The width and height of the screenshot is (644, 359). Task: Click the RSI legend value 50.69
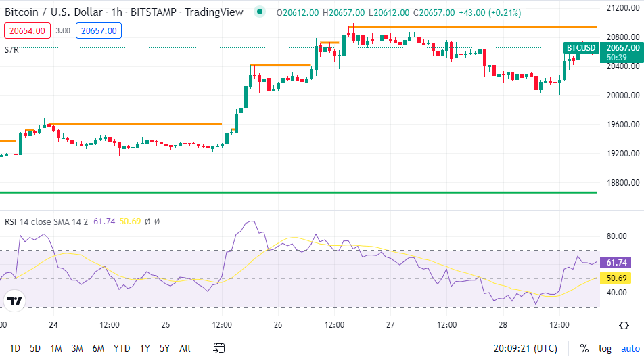pos(130,221)
